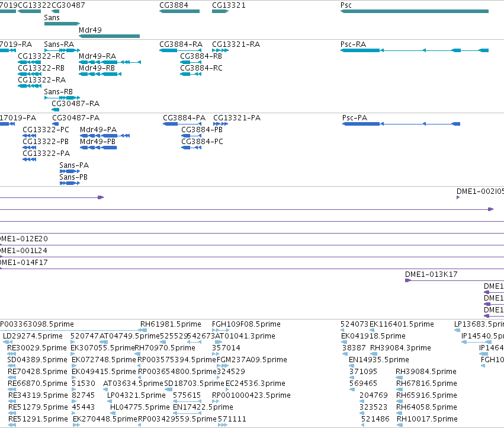Viewport: 504px width, 428px height.
Task: Select the RH61981.5prime EST label
Action: (171, 324)
